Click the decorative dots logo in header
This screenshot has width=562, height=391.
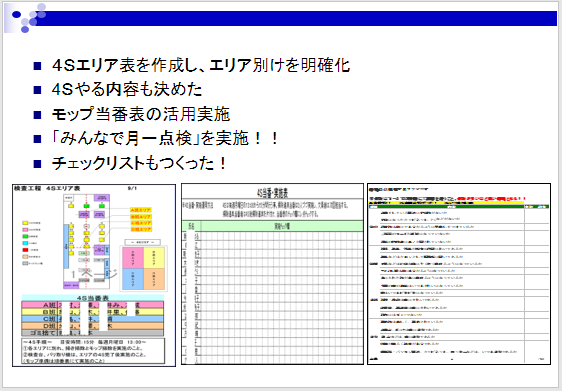[28, 18]
